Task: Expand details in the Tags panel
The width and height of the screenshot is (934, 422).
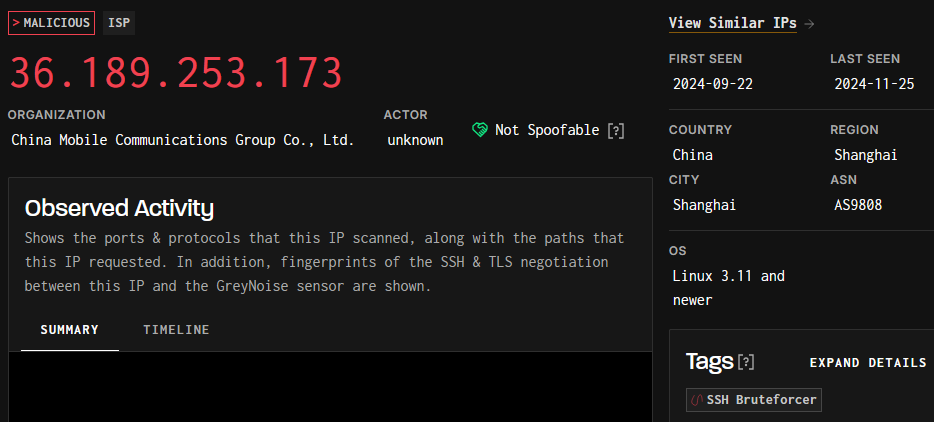Action: [x=868, y=362]
